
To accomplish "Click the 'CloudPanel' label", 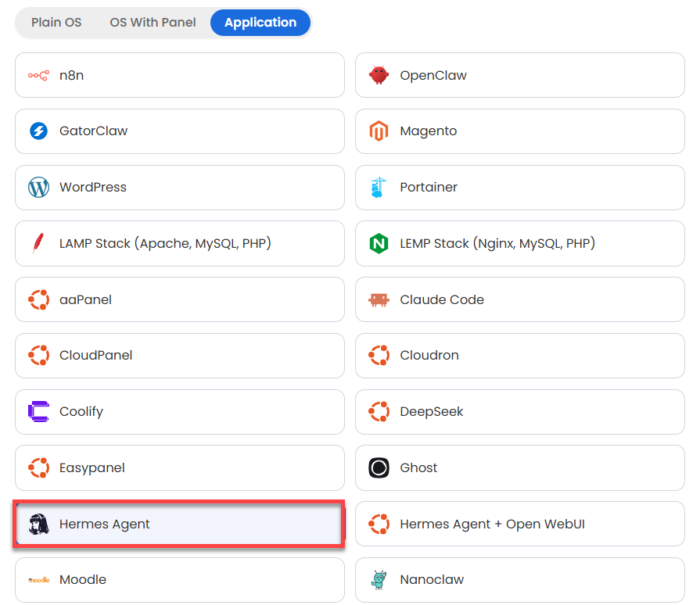I will click(95, 356).
